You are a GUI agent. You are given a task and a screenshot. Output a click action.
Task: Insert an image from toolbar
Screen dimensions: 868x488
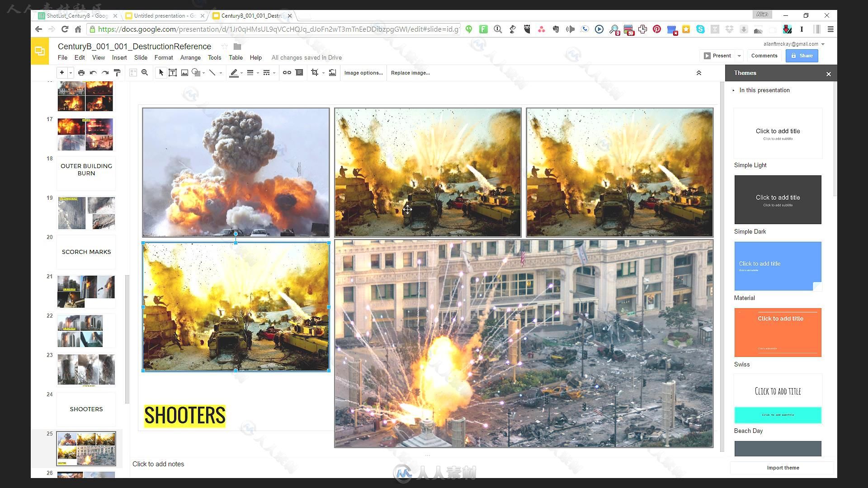pyautogui.click(x=184, y=73)
